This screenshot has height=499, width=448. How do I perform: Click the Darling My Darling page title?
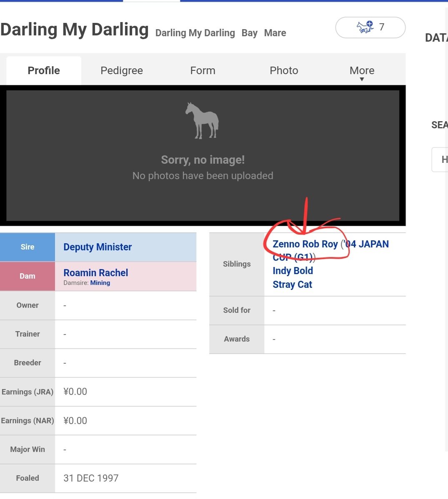click(x=75, y=30)
